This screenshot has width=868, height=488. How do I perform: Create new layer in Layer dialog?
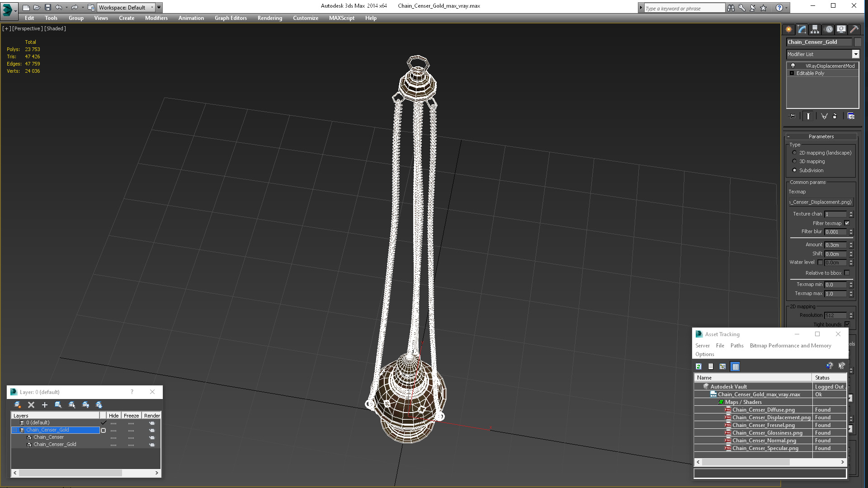[x=18, y=405]
